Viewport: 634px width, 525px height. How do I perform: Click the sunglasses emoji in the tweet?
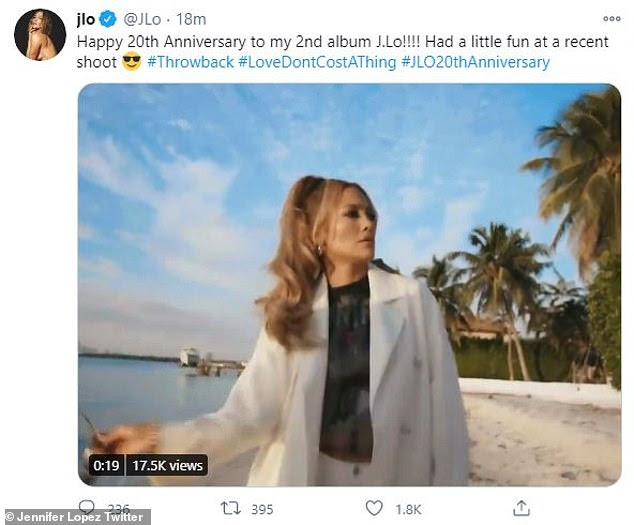(x=131, y=62)
